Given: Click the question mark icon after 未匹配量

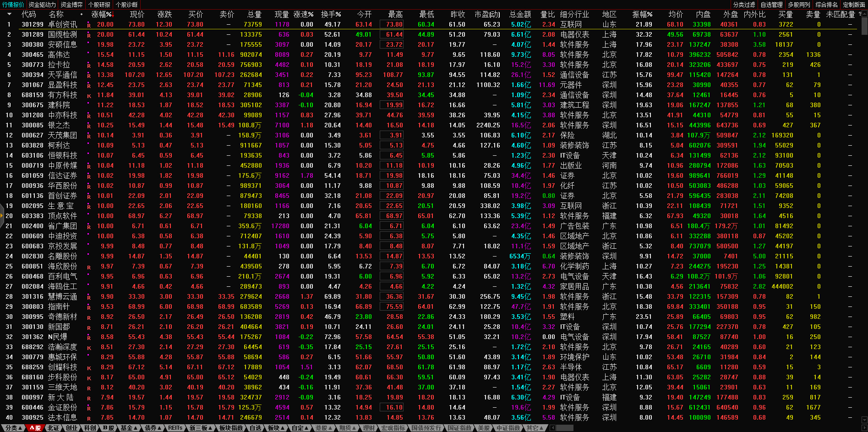Looking at the screenshot, I should tap(860, 14).
